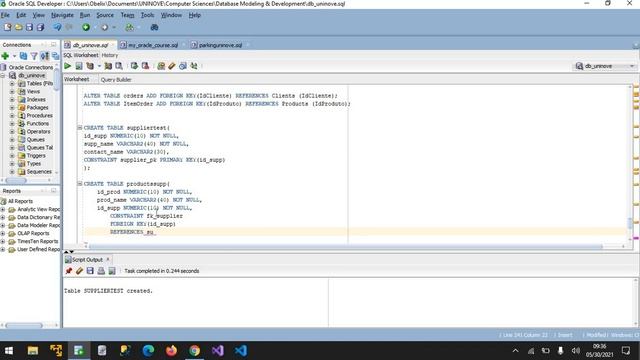640x360 pixels.
Task: Clear worksheet with the eraser icon
Action: click(172, 66)
